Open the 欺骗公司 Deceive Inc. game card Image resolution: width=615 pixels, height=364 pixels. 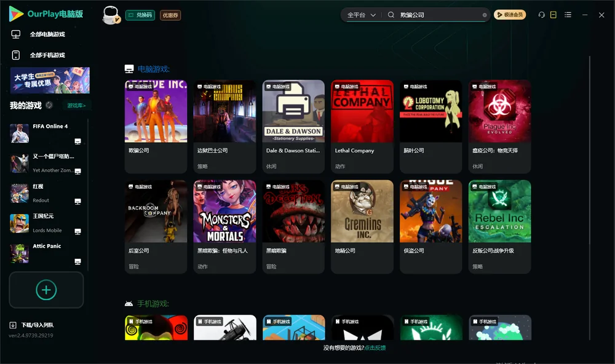(156, 126)
